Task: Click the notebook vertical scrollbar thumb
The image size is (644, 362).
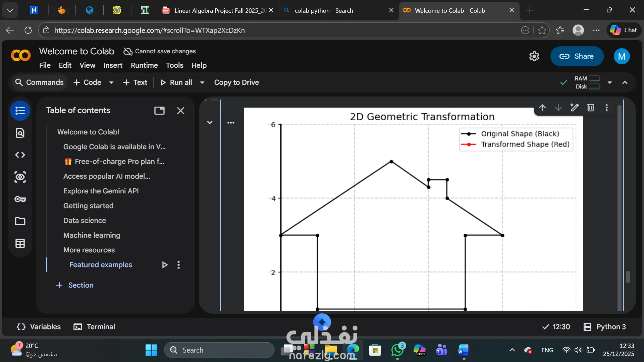Action: pyautogui.click(x=628, y=277)
